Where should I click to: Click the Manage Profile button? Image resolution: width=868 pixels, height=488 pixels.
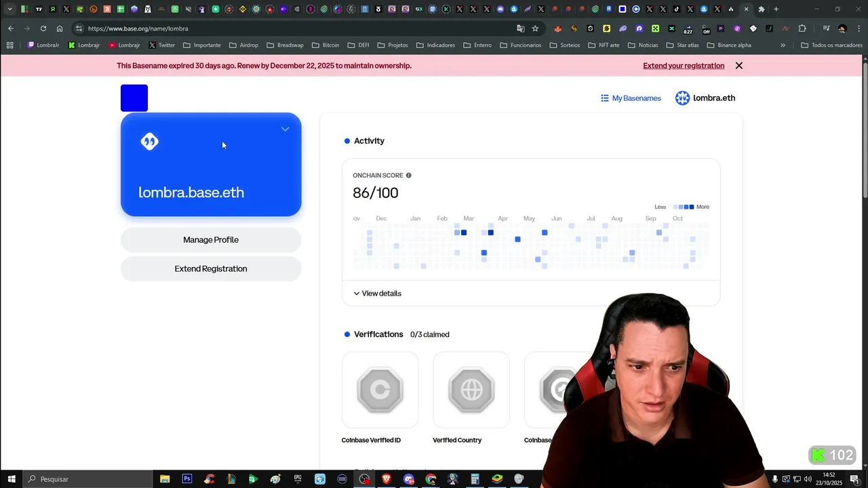211,240
